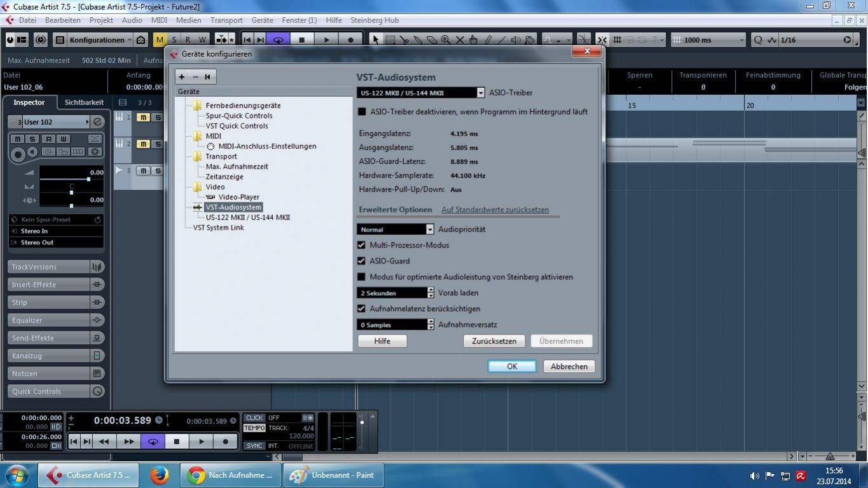Click Auf Standardwerte zurücksetzen link
The image size is (868, 488).
click(495, 209)
